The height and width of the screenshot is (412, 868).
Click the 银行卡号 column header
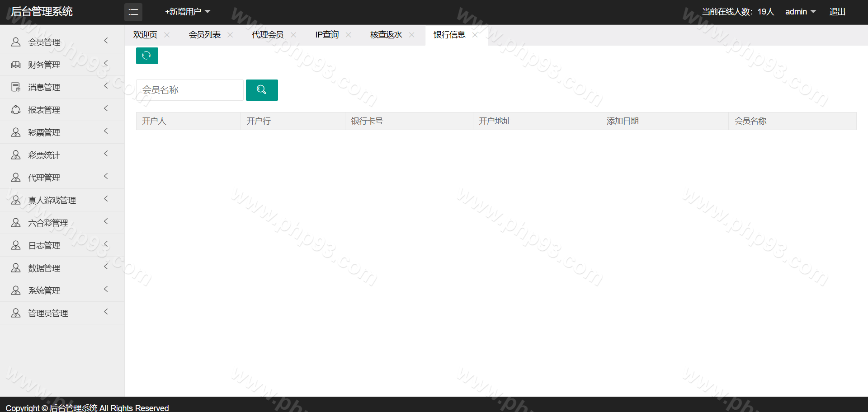click(367, 121)
